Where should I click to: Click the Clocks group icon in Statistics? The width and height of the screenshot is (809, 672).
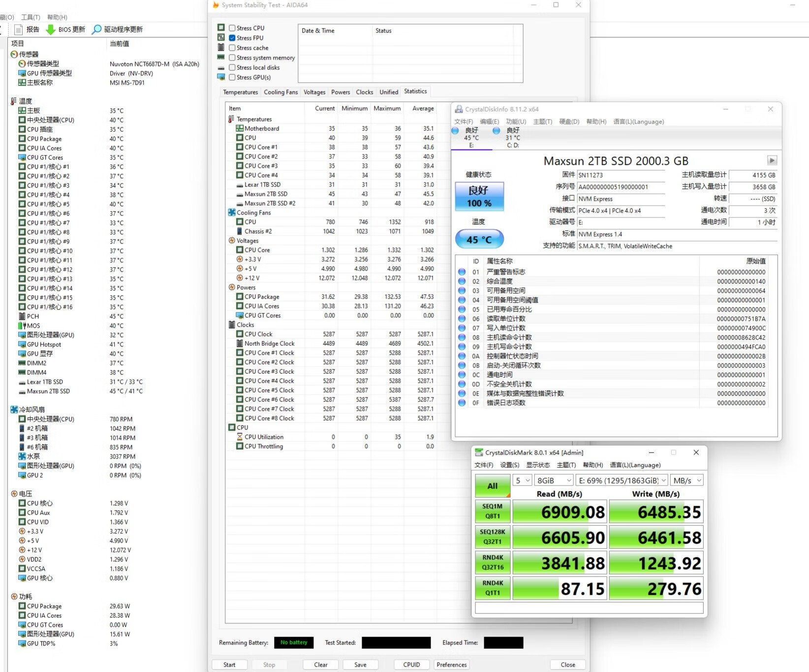click(x=232, y=325)
